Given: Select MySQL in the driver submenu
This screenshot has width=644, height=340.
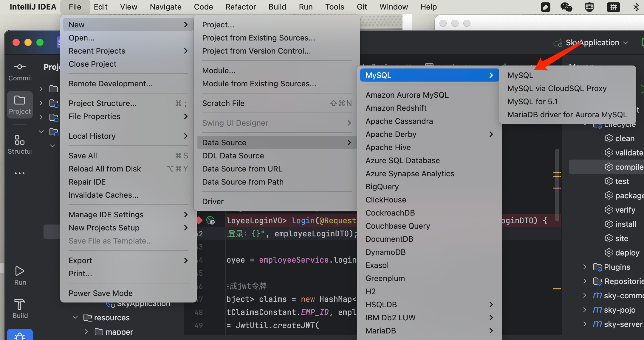Looking at the screenshot, I should pyautogui.click(x=520, y=75).
